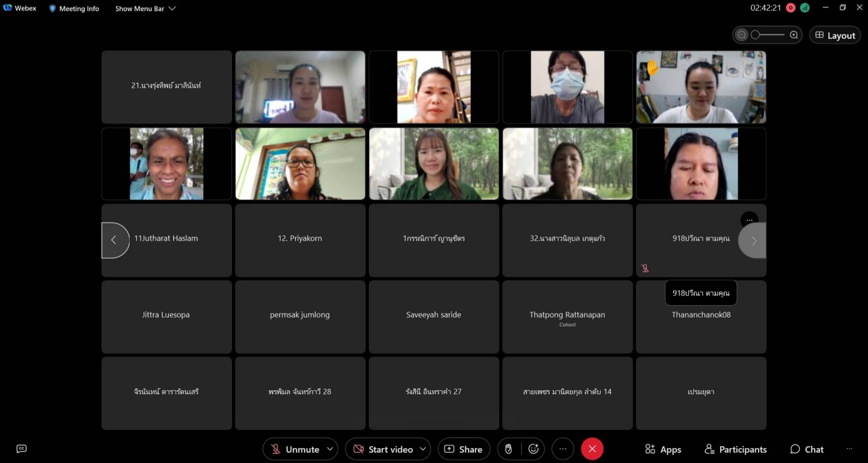Click the raise hand icon
The height and width of the screenshot is (463, 868).
(508, 449)
